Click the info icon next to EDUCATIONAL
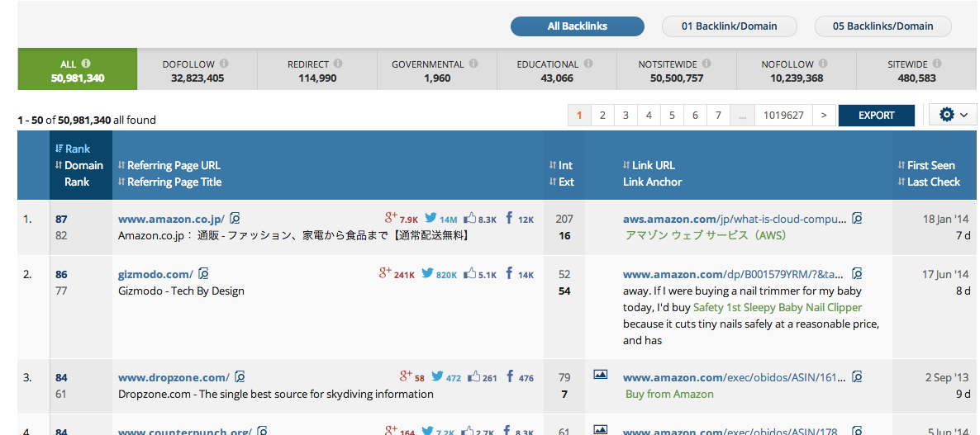 point(588,64)
